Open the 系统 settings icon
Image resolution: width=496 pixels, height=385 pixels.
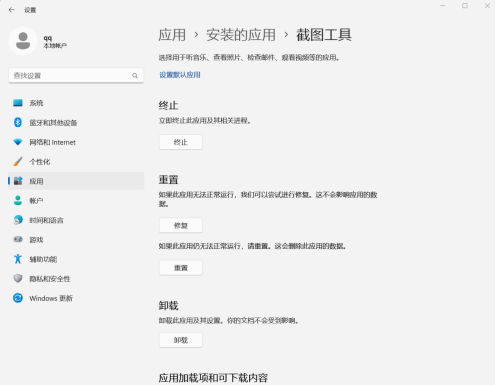[x=18, y=103]
